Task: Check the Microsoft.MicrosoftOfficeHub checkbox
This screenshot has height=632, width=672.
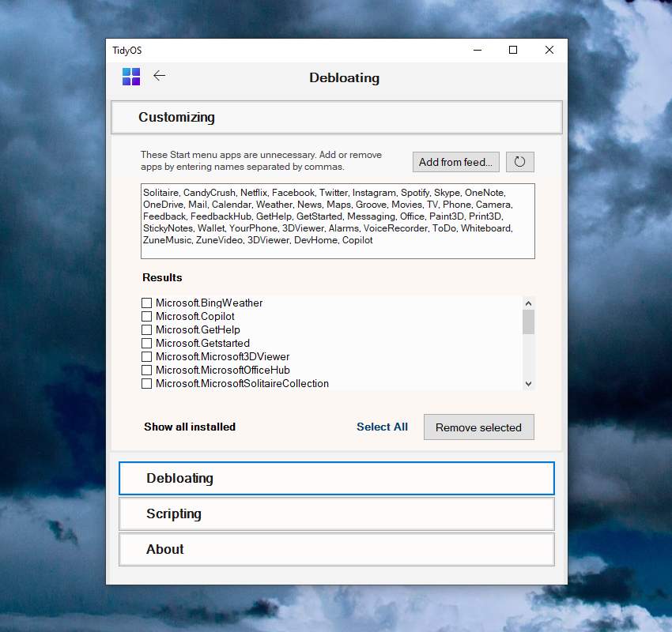Action: (x=146, y=370)
